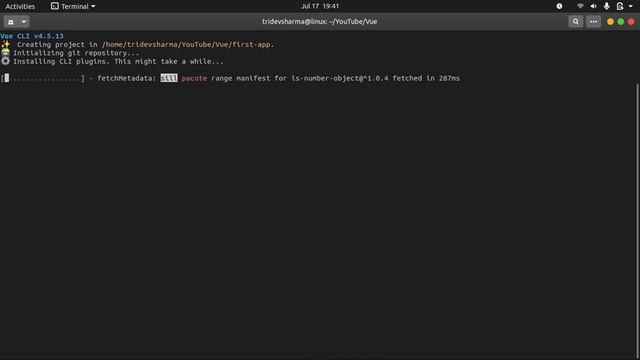The height and width of the screenshot is (360, 640).
Task: Click the highlighted 'sill' log level
Action: point(169,78)
